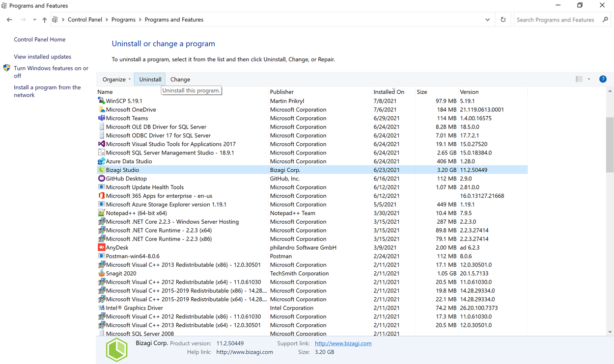614x364 pixels.
Task: Click the SQL Server Management Studio icon
Action: (x=101, y=153)
